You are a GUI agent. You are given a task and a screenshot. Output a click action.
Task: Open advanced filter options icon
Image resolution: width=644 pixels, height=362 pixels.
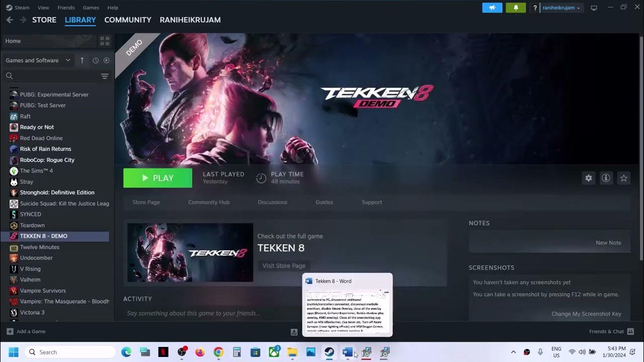pos(105,76)
